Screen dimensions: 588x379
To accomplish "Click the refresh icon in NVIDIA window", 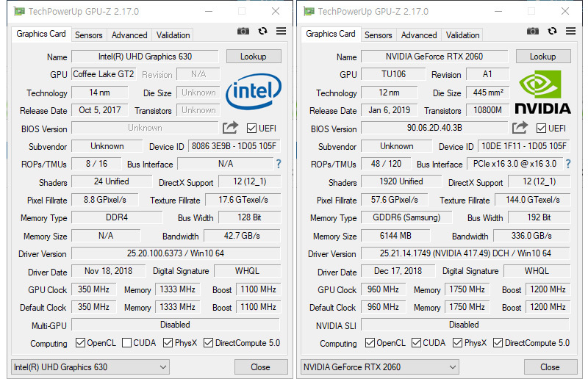I will point(552,31).
